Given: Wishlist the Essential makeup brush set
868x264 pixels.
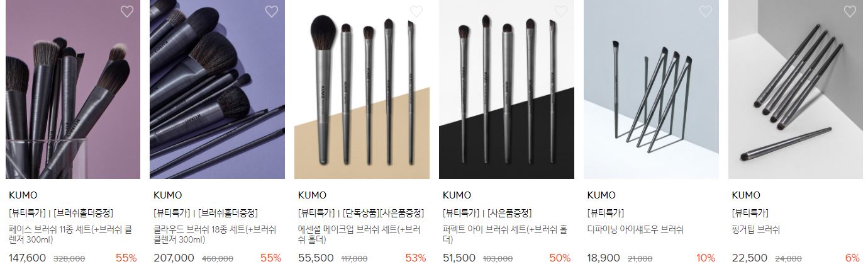Looking at the screenshot, I should coord(416,11).
